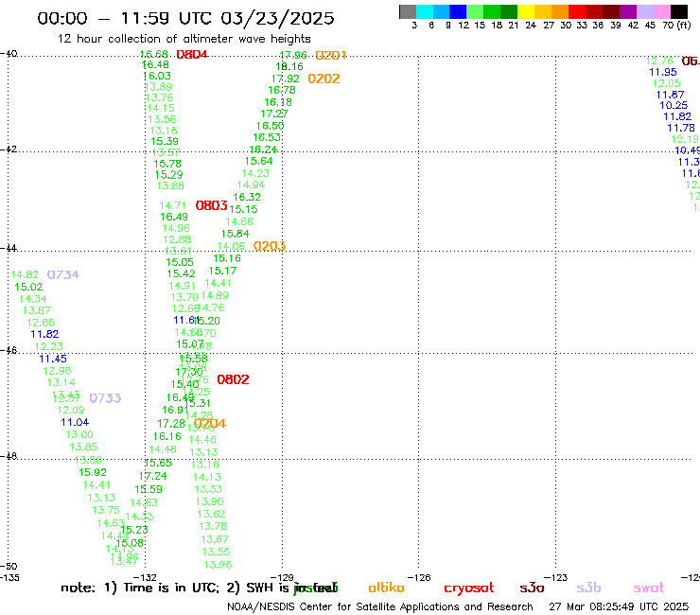Click the black swatch at legend end

coord(679,11)
